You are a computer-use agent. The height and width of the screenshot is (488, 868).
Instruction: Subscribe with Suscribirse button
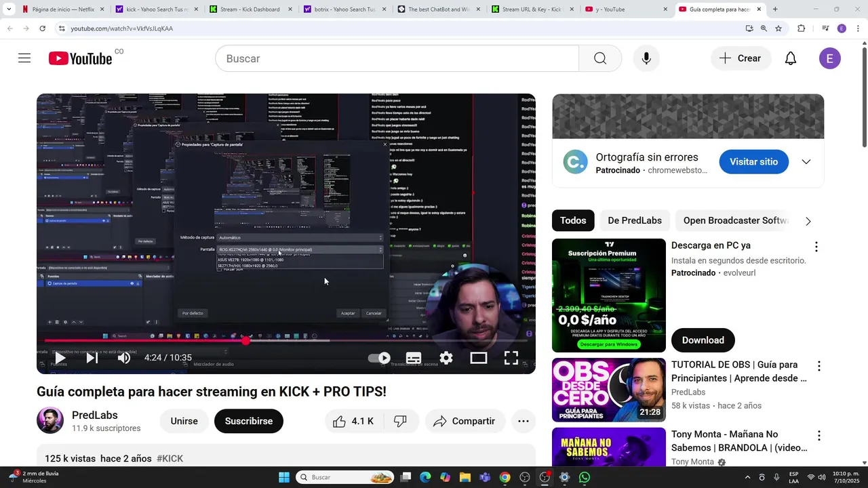(249, 421)
